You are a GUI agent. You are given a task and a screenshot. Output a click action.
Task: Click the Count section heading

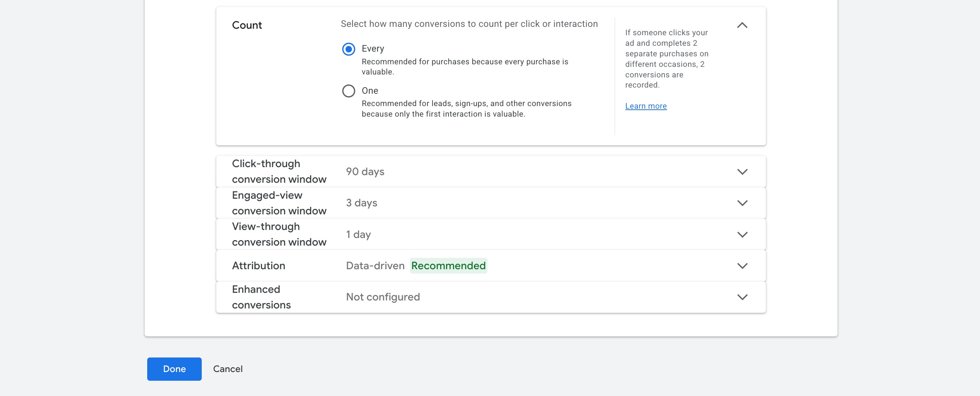(x=247, y=25)
